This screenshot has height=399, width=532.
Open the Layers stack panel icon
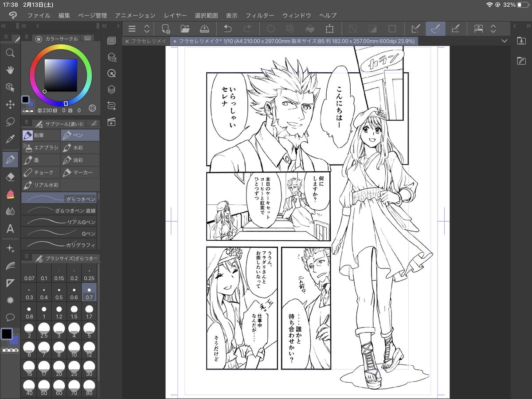(x=112, y=89)
